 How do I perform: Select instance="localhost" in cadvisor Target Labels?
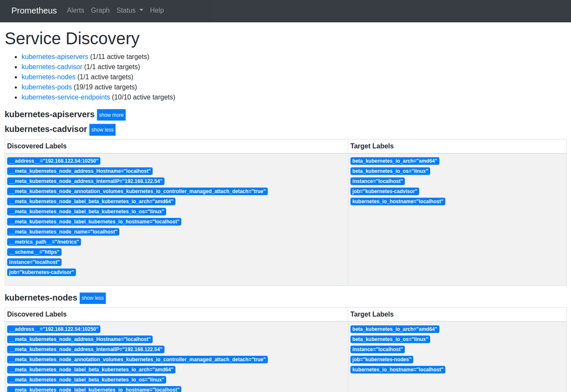click(x=378, y=181)
